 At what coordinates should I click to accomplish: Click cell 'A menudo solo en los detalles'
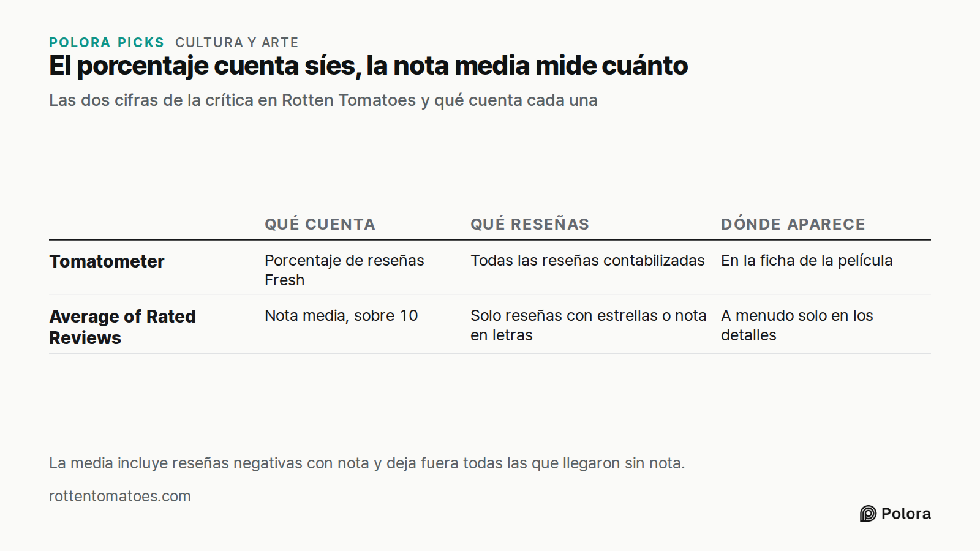797,325
